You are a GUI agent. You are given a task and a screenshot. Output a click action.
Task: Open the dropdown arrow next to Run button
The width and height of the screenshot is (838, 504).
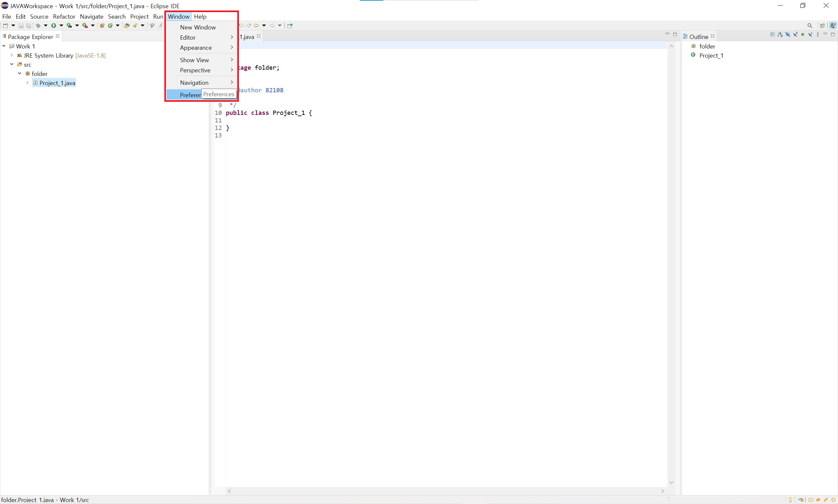click(x=62, y=26)
